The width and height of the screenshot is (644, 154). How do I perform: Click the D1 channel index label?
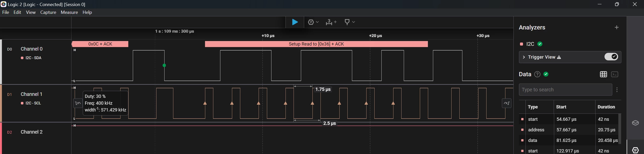(9, 95)
